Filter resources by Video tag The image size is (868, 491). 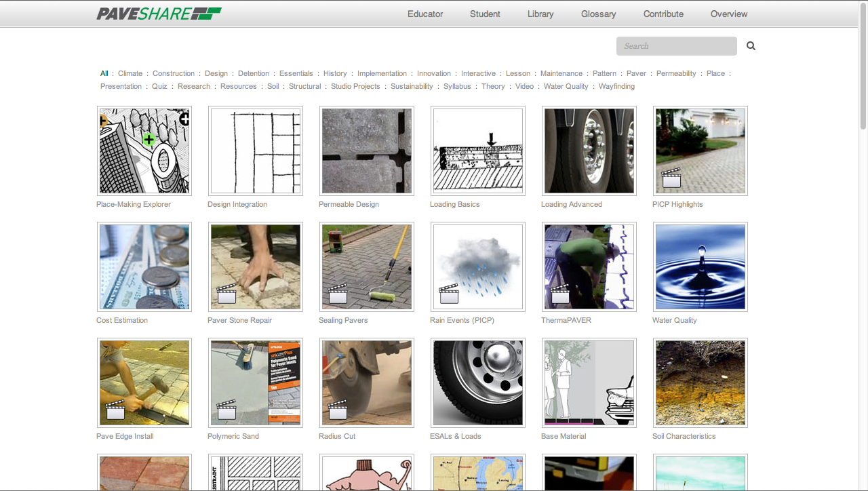[524, 86]
